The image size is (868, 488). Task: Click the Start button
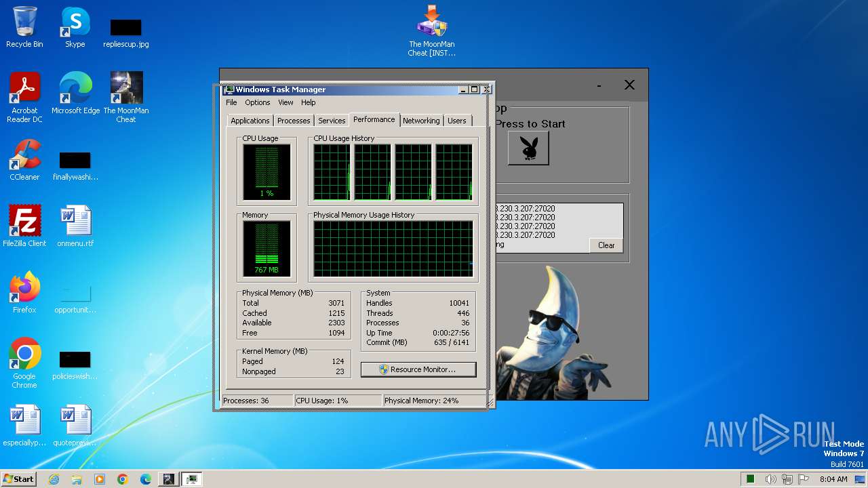19,479
